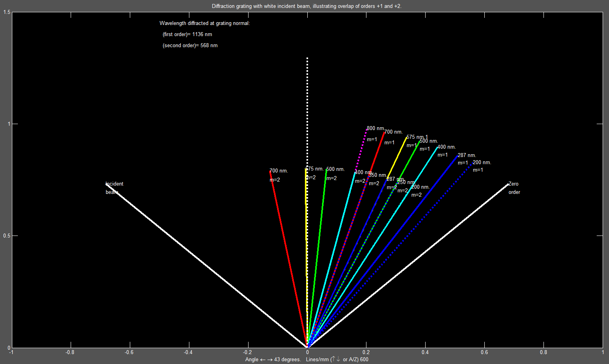Click the "Zero order" label
The height and width of the screenshot is (364, 609).
[x=514, y=188]
